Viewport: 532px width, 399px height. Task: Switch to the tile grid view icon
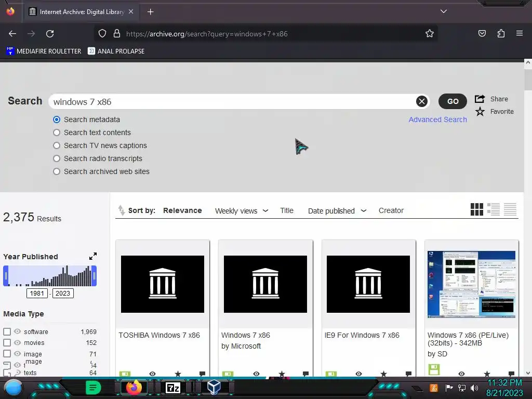click(477, 209)
